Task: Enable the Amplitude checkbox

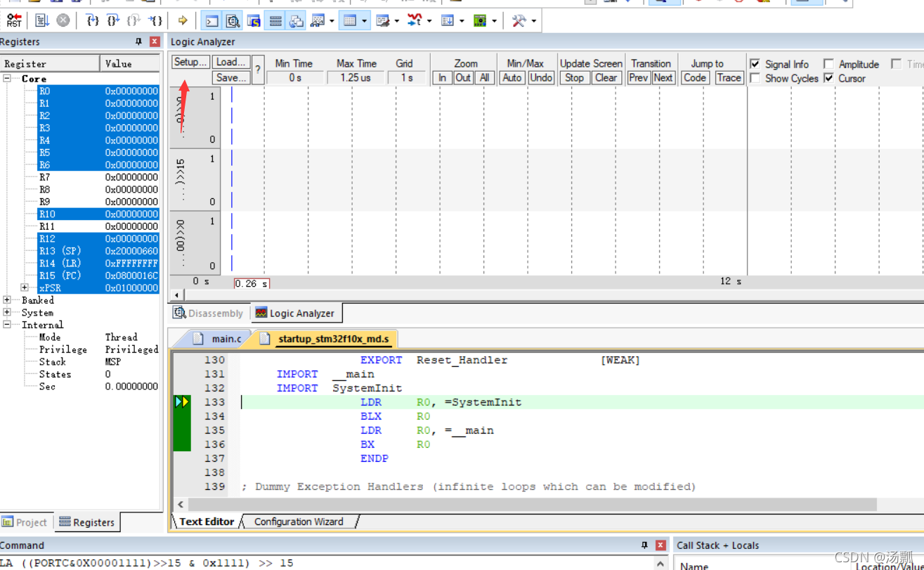Action: point(828,63)
